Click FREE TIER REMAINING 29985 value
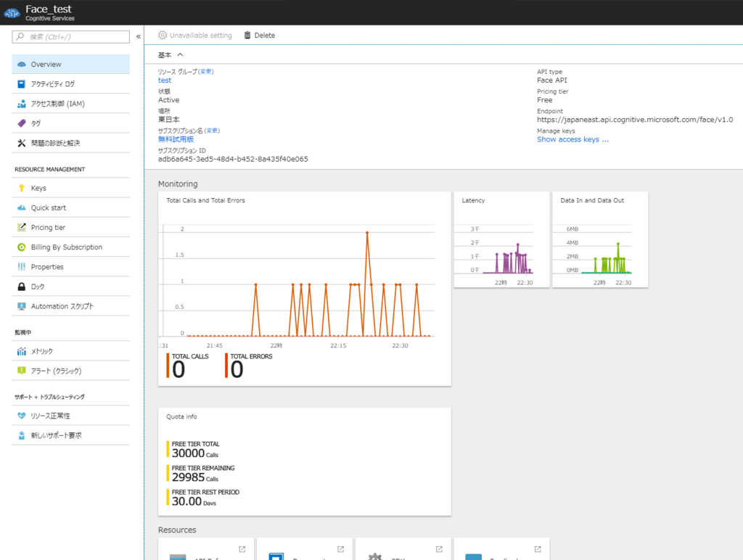 [x=188, y=477]
